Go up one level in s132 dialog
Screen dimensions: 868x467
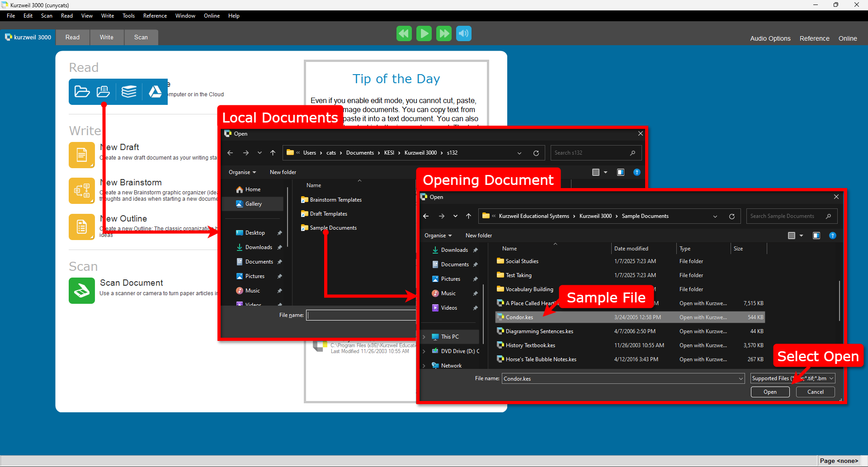(273, 153)
